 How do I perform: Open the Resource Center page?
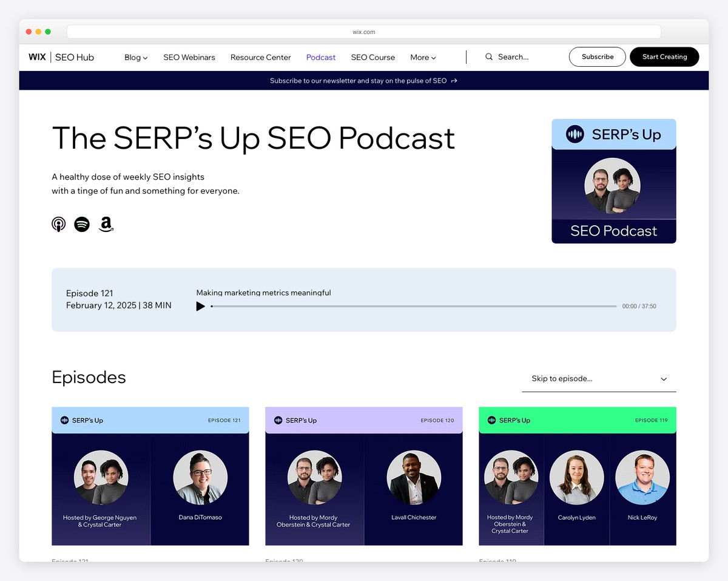coord(260,57)
